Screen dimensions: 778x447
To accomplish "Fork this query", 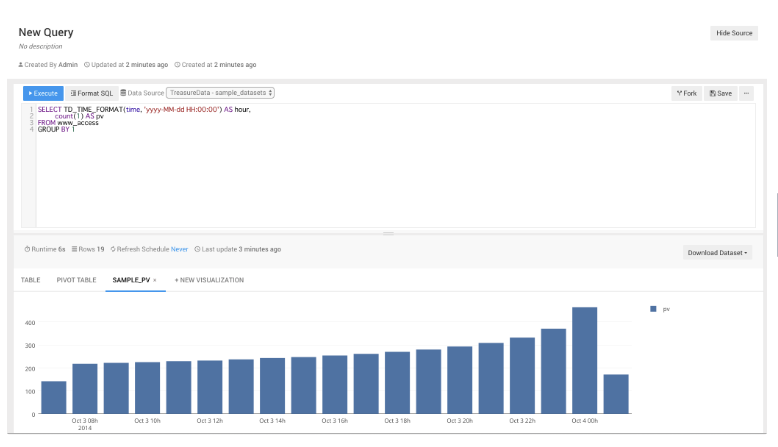I will tap(686, 93).
